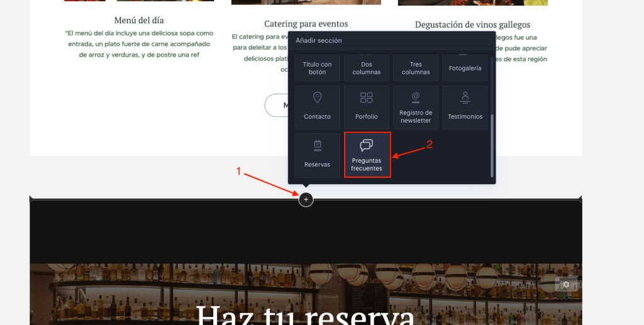Image resolution: width=644 pixels, height=325 pixels.
Task: Pick the Porfolio section tile
Action: 367,107
